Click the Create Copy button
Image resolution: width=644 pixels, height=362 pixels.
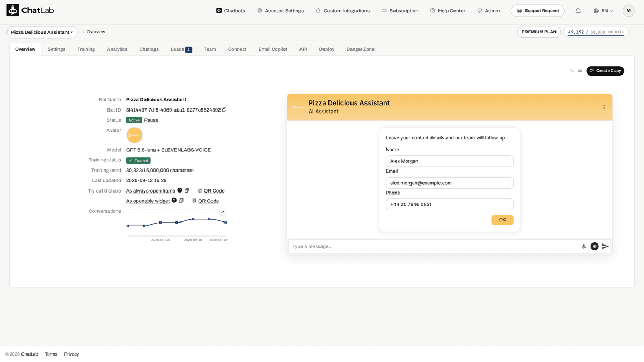click(x=605, y=71)
